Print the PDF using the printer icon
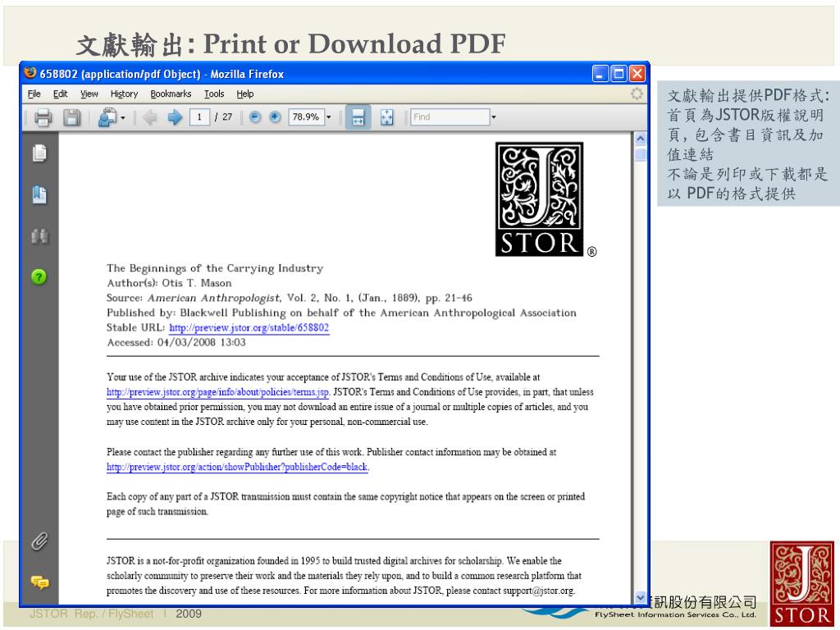The height and width of the screenshot is (630, 840). point(43,116)
